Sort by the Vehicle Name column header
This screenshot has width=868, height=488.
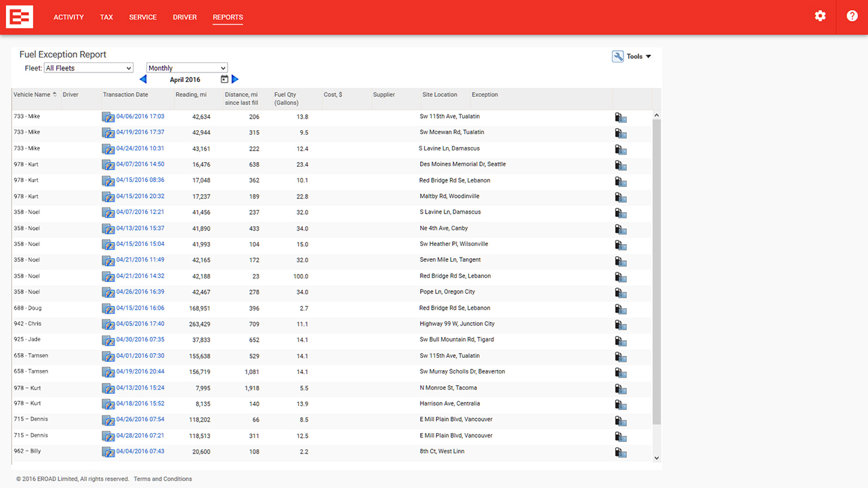[32, 95]
